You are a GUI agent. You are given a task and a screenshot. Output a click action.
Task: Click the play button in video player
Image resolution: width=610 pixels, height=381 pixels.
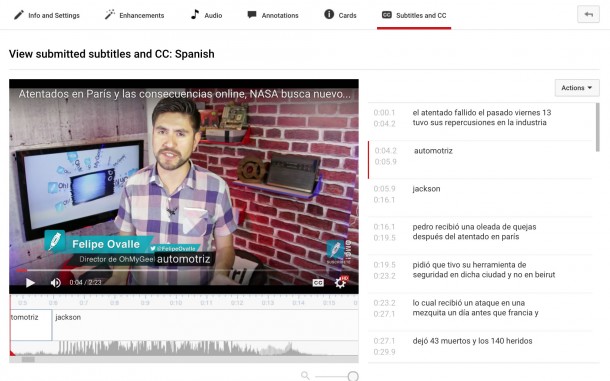[30, 283]
